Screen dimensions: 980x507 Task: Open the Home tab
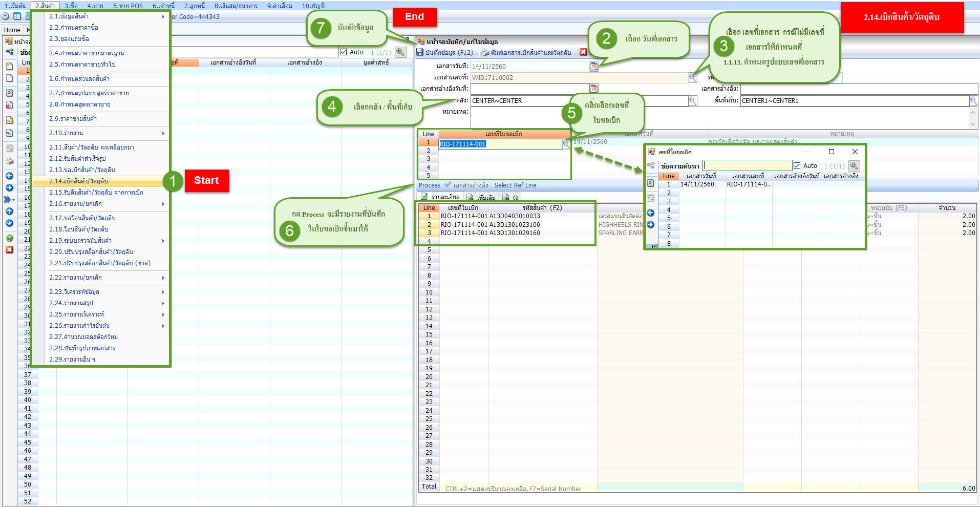(x=12, y=30)
